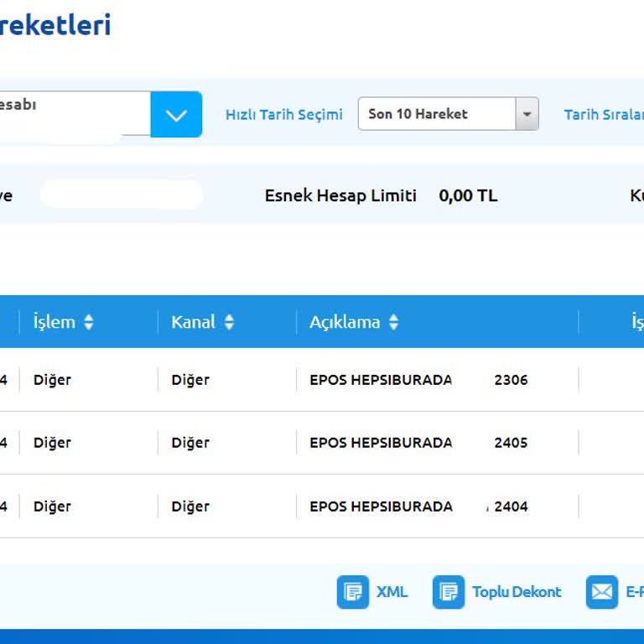This screenshot has width=644, height=644.
Task: Click the E-Posta envelope icon
Action: tap(602, 592)
